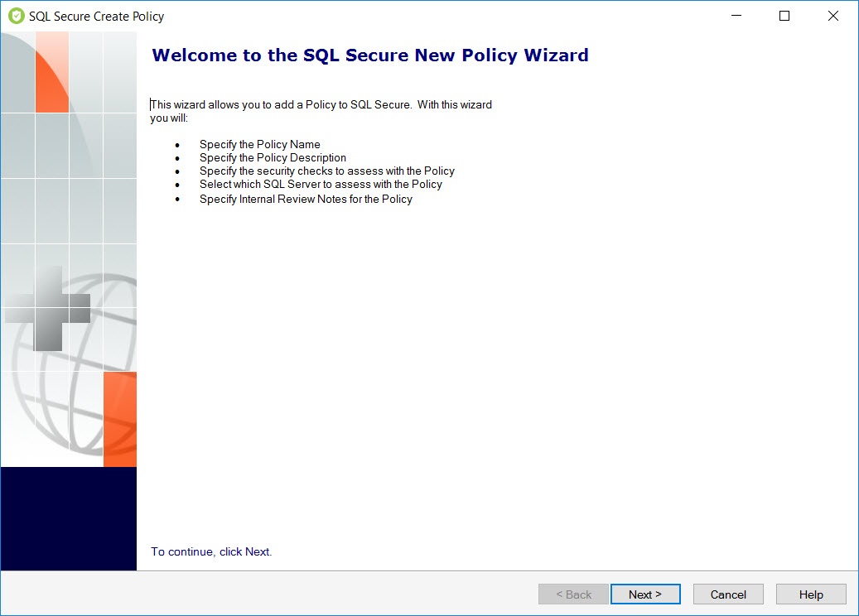Maximize the Create Policy window
Image resolution: width=859 pixels, height=616 pixels.
point(784,16)
